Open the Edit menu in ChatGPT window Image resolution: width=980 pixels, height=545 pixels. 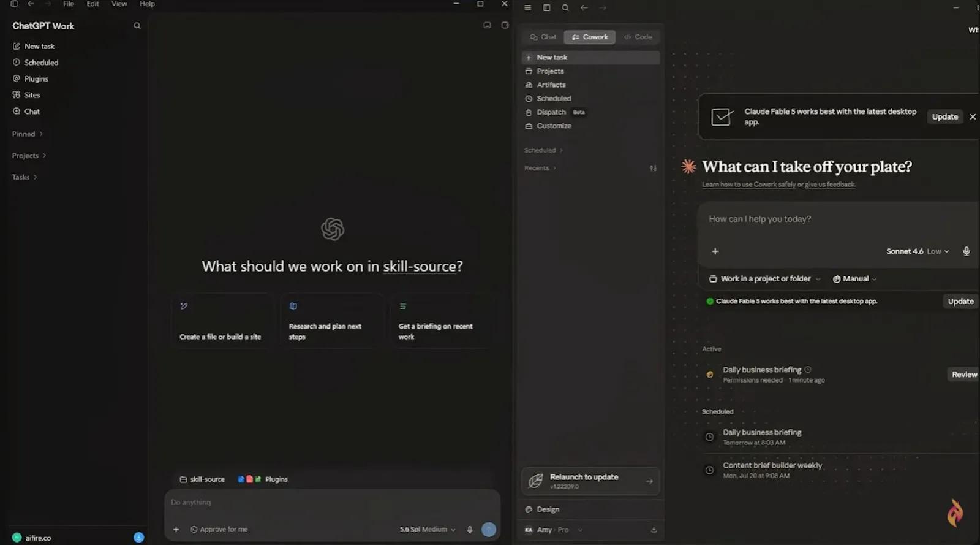92,4
